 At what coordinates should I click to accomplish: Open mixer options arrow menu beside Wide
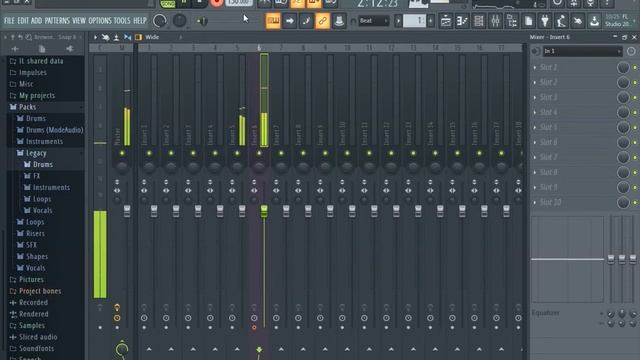(95, 37)
